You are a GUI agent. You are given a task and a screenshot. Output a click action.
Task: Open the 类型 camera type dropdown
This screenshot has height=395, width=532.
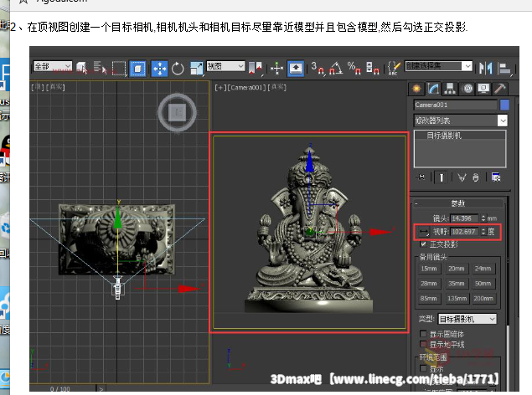pos(467,319)
